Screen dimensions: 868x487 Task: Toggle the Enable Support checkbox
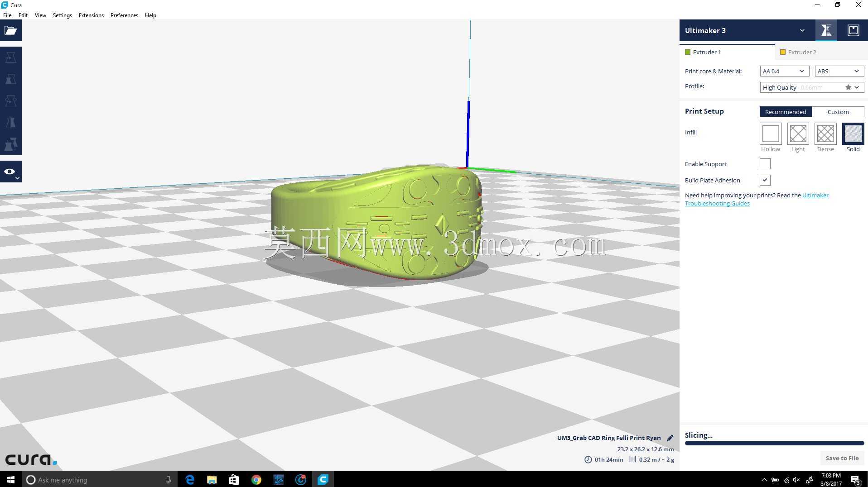click(x=765, y=164)
